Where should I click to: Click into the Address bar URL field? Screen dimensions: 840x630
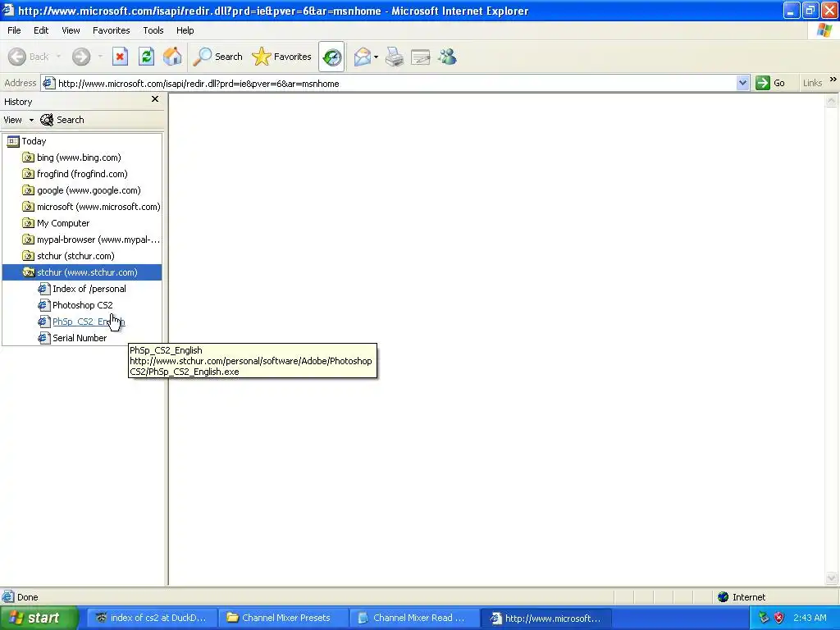pos(395,84)
